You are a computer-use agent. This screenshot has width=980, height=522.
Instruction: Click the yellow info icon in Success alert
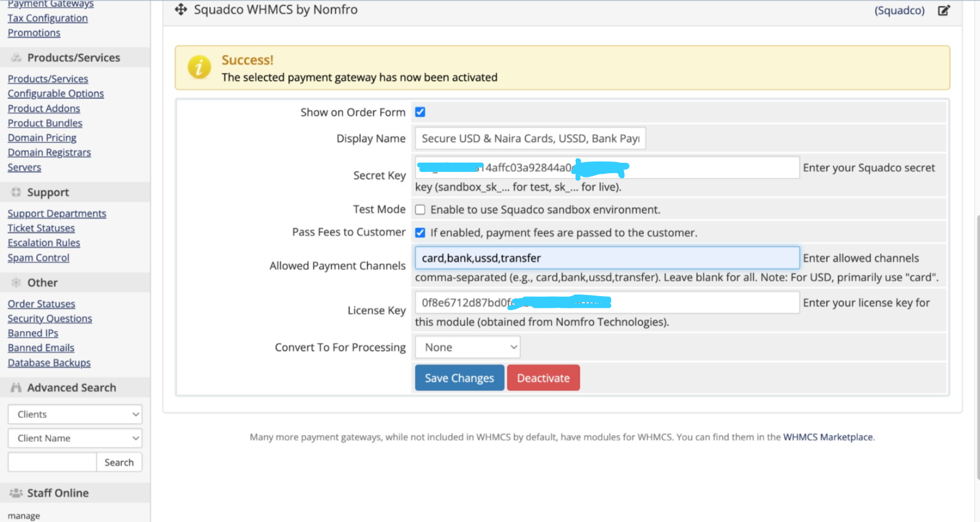[199, 67]
